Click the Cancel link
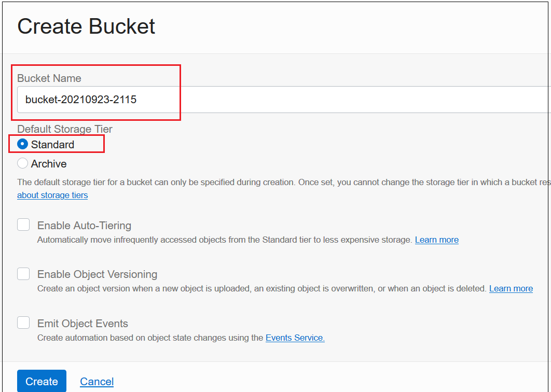 coord(97,382)
